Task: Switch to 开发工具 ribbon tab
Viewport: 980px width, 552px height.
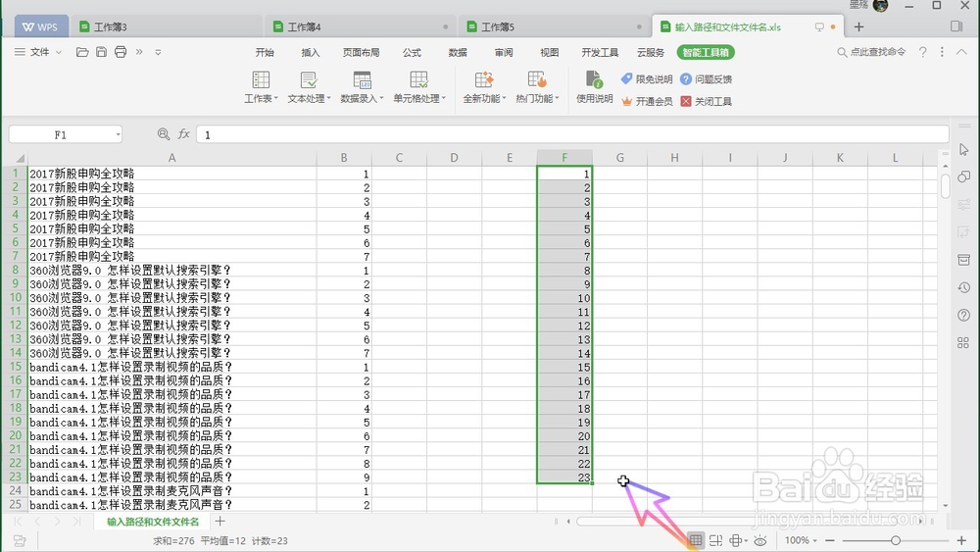Action: [600, 53]
